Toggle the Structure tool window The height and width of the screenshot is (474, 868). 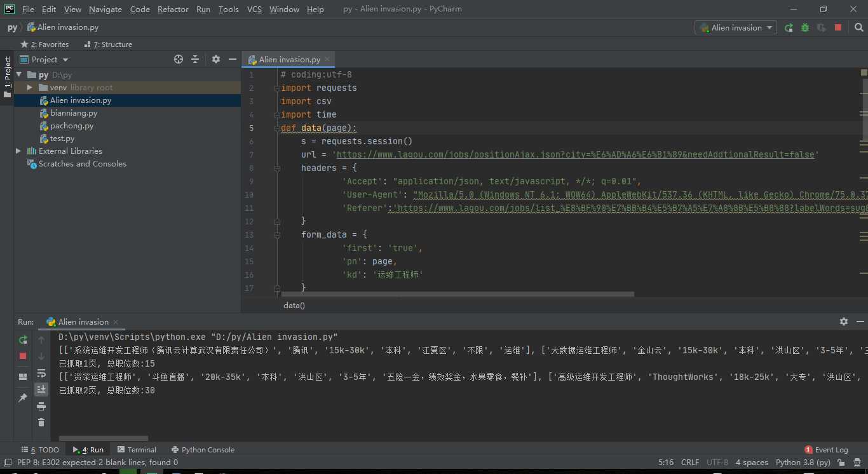[x=107, y=44]
